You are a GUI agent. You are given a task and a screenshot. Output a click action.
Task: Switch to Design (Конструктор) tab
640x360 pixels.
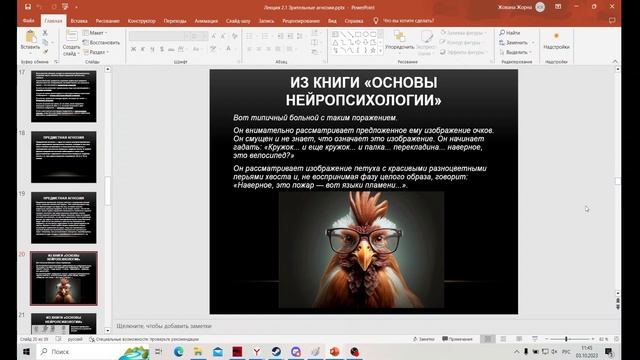142,20
